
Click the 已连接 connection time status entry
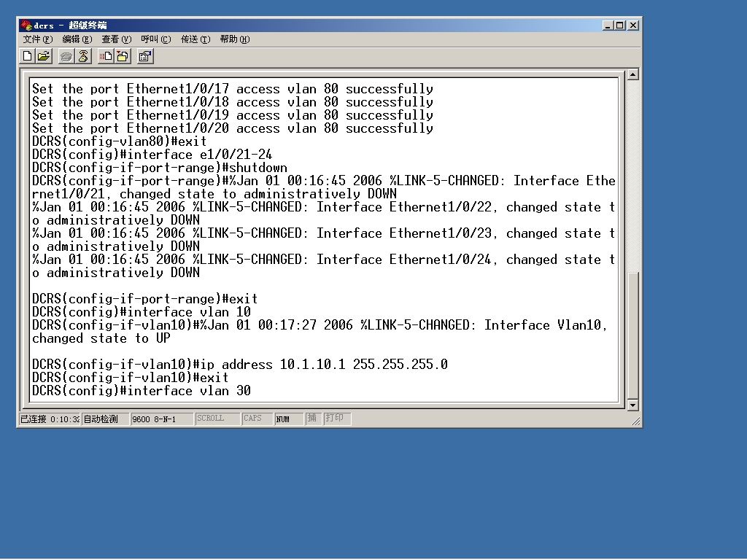(x=50, y=419)
